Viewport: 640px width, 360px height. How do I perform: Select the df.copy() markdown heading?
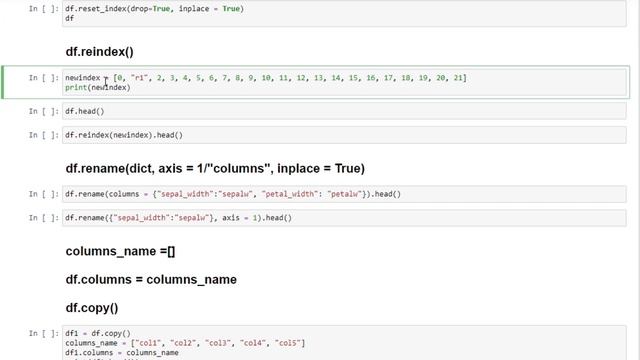pyautogui.click(x=92, y=308)
